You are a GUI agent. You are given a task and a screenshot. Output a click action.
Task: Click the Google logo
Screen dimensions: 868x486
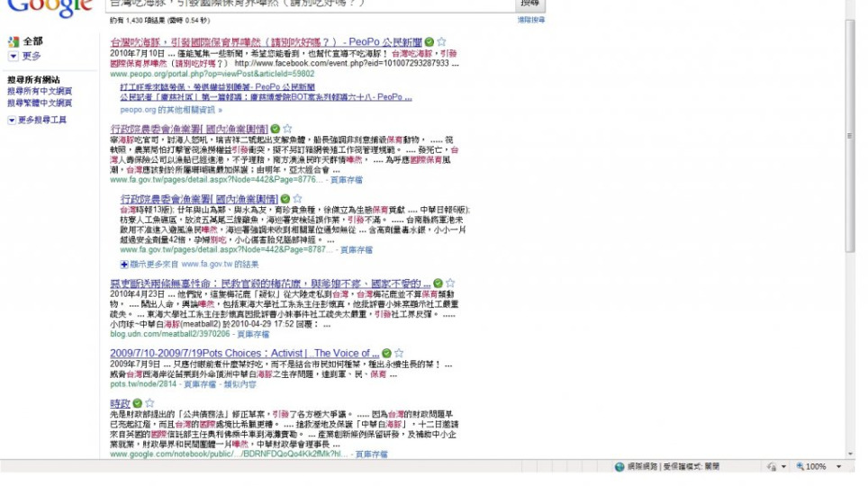[x=50, y=7]
